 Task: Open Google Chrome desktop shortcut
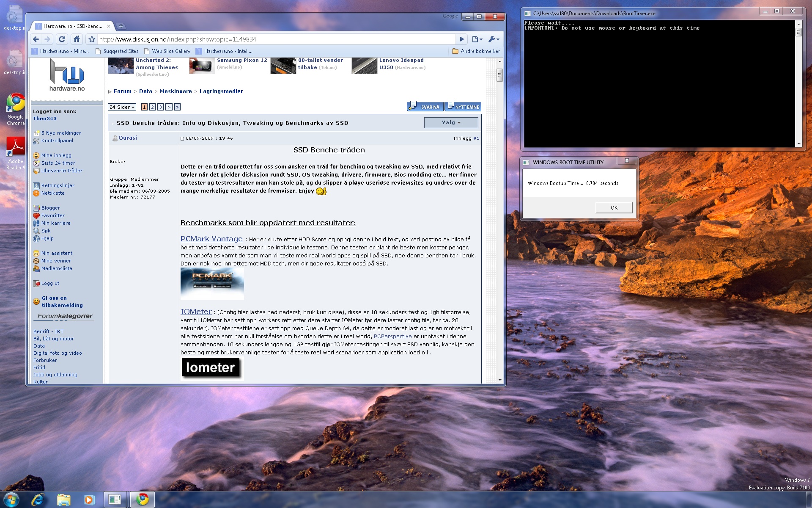pyautogui.click(x=16, y=109)
